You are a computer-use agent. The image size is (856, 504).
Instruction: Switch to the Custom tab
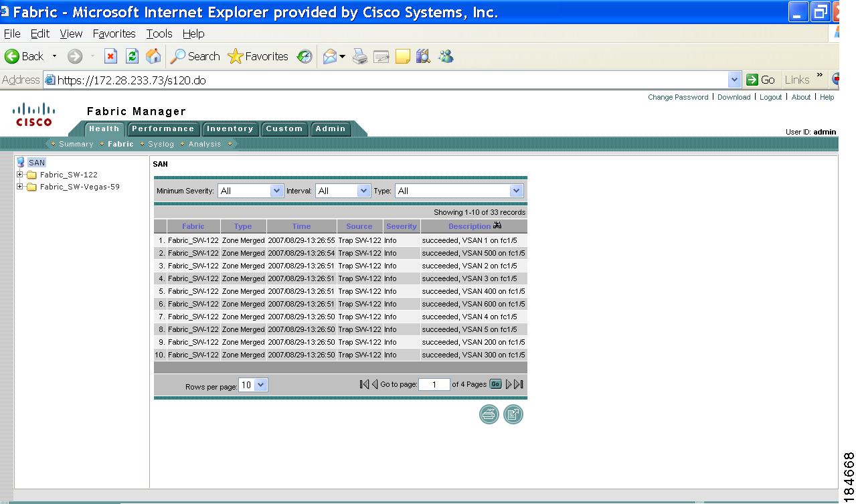click(x=284, y=129)
